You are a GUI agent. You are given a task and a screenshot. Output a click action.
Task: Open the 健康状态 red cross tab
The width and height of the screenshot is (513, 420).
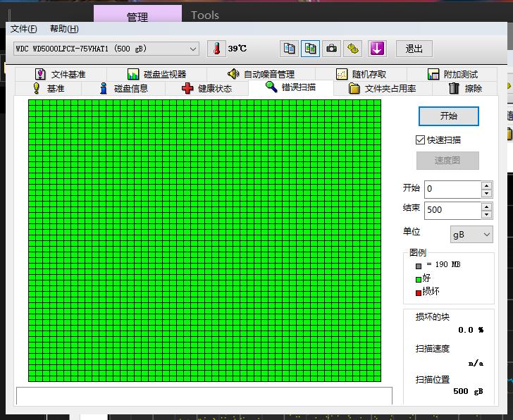206,88
